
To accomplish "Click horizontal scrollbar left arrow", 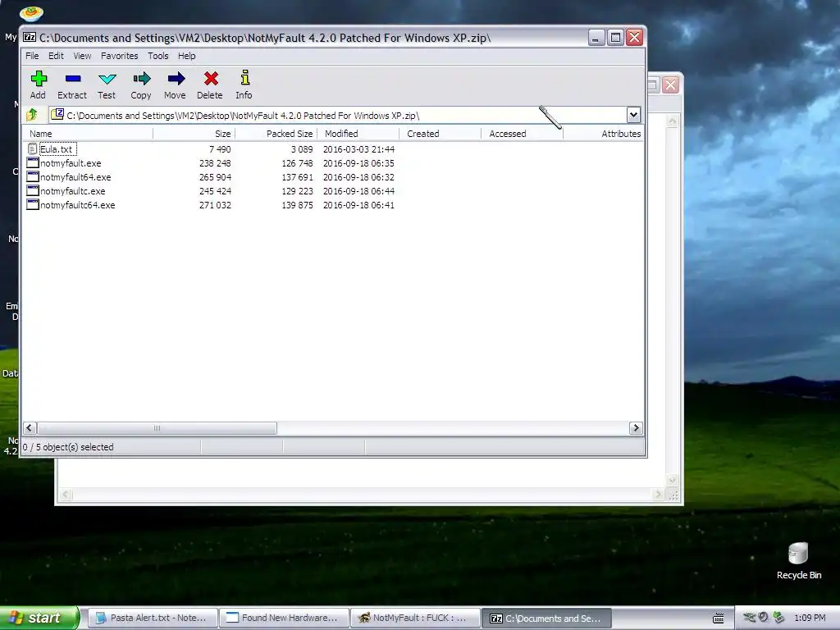I will coord(30,427).
